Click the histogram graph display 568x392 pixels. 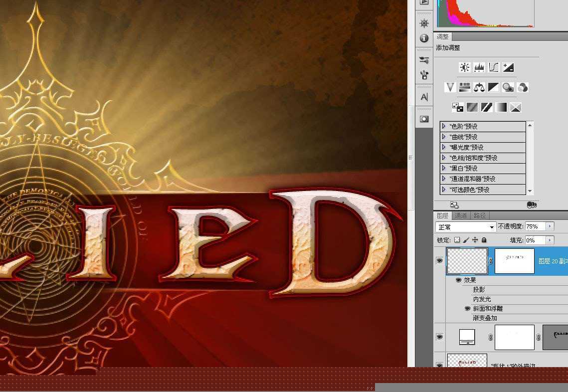(x=485, y=13)
